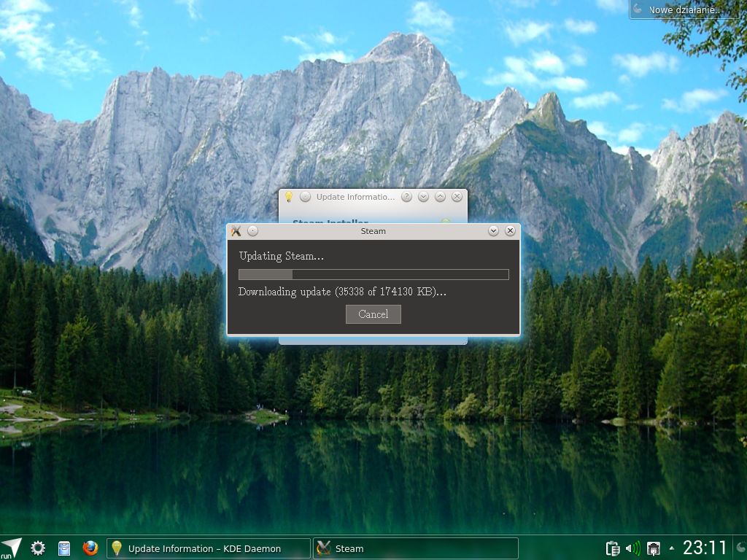Screen dimensions: 747x560
Task: Minimize the Steam updater window
Action: point(494,231)
